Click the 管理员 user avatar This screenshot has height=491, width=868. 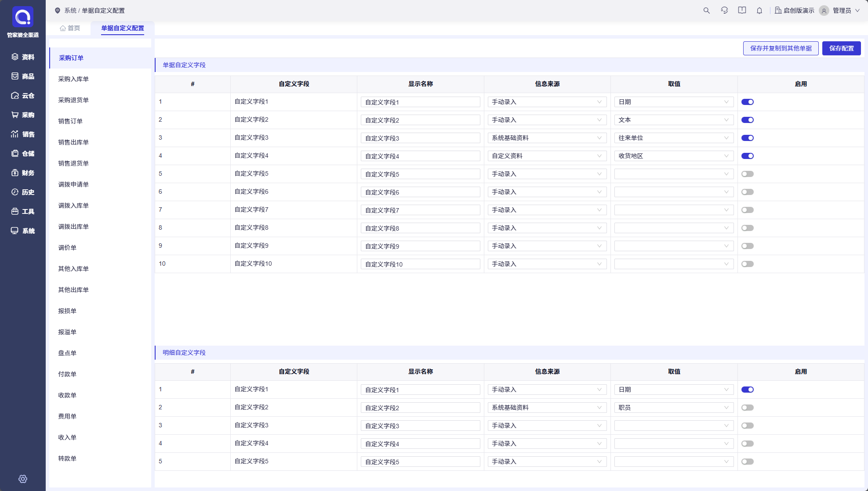[x=824, y=11]
